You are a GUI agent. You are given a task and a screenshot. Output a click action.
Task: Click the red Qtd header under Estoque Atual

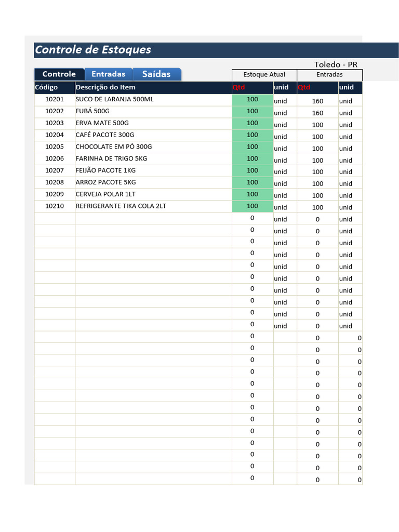pyautogui.click(x=238, y=87)
